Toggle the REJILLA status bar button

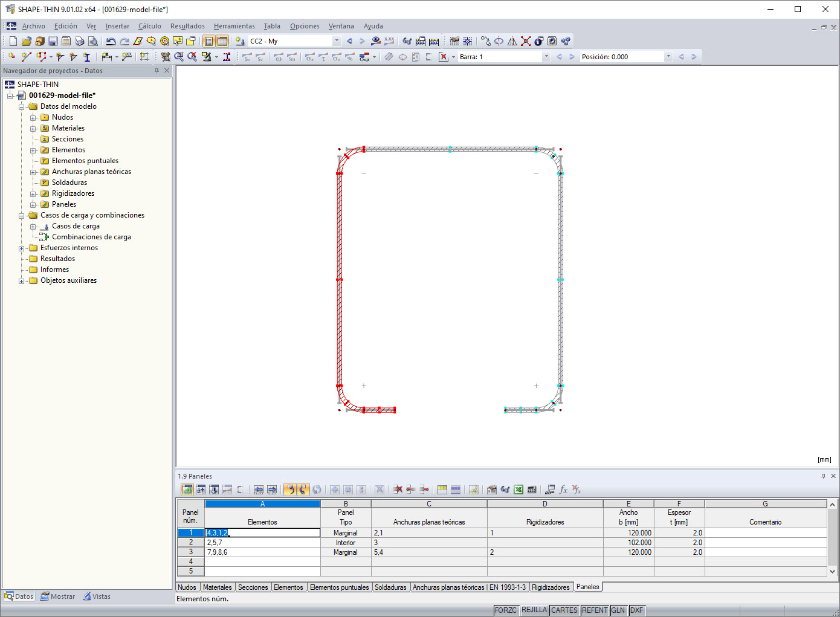point(534,610)
